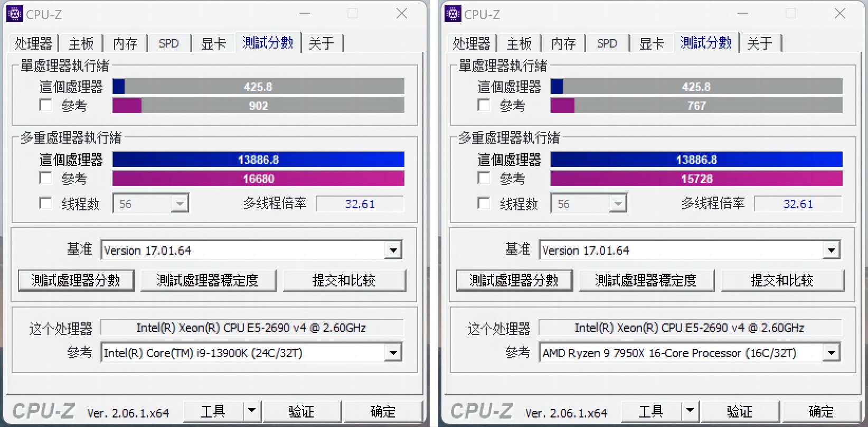Click the CPU-Z app icon in left window
Image resolution: width=868 pixels, height=427 pixels.
coord(15,14)
